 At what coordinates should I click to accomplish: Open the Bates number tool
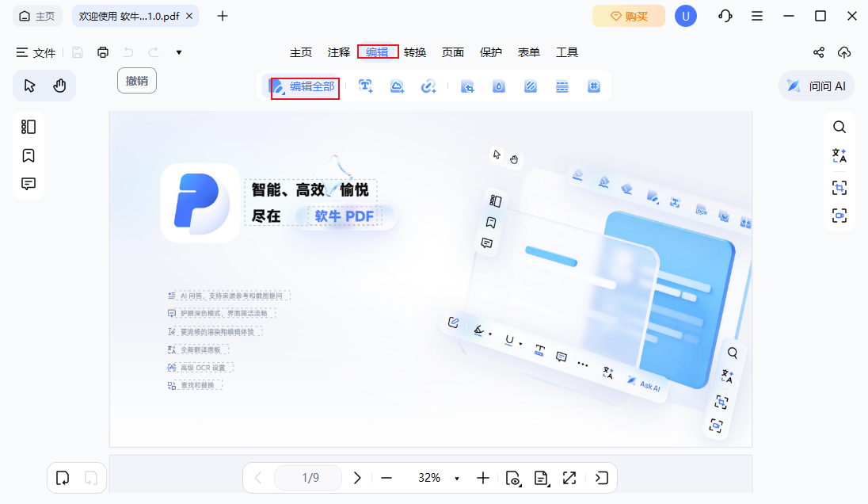pyautogui.click(x=593, y=86)
